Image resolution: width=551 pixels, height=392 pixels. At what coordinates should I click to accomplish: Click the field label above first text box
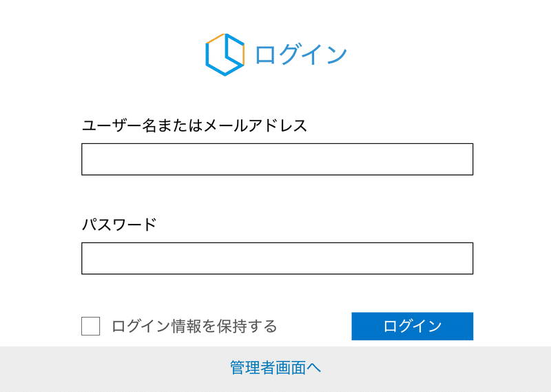194,125
